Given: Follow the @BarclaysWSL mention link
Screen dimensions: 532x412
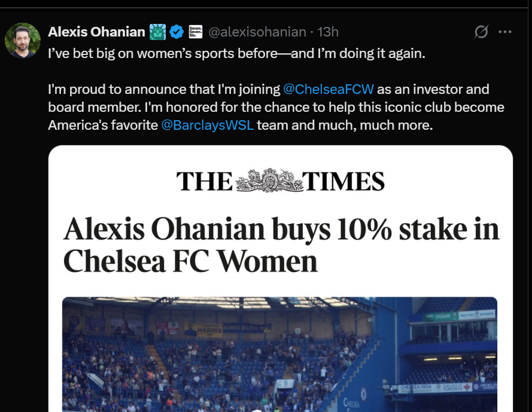Looking at the screenshot, I should [207, 127].
